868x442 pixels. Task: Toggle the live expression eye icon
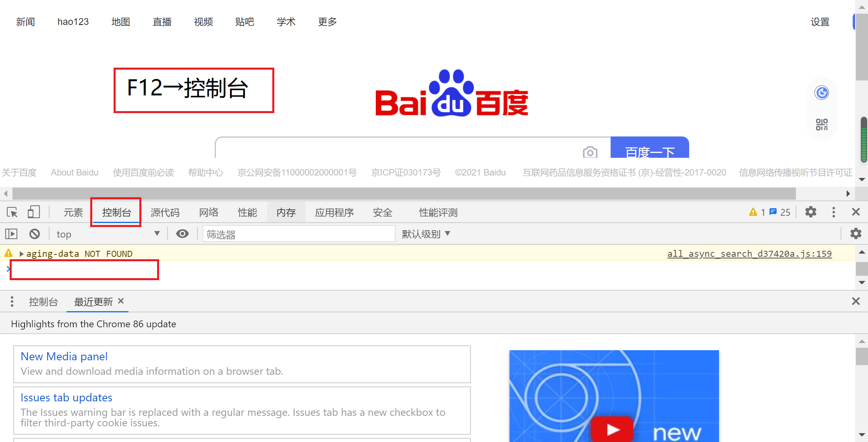182,234
